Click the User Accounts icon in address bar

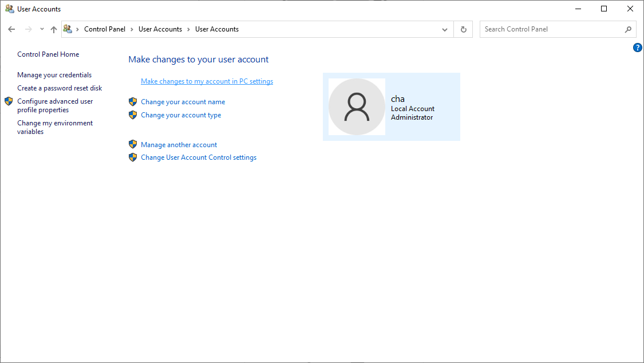pos(68,29)
